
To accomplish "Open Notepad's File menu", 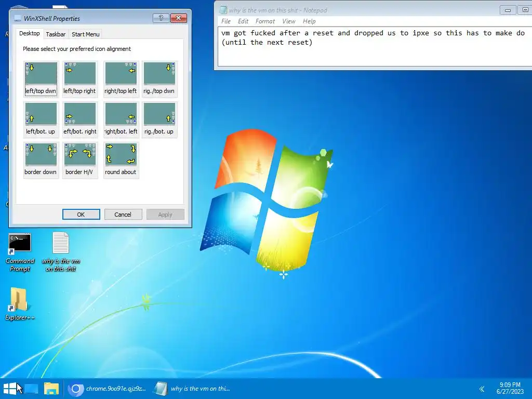I will (226, 21).
